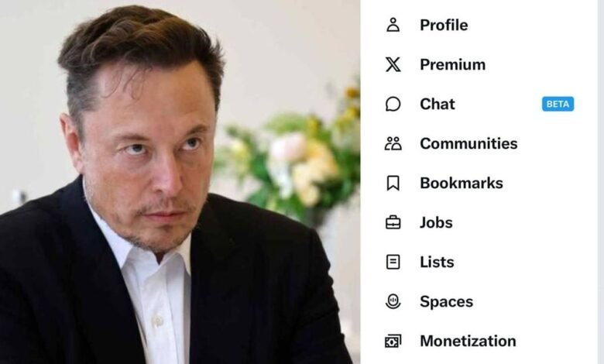Go to Communities in the menu
Screen dimensions: 604x364
pos(468,143)
